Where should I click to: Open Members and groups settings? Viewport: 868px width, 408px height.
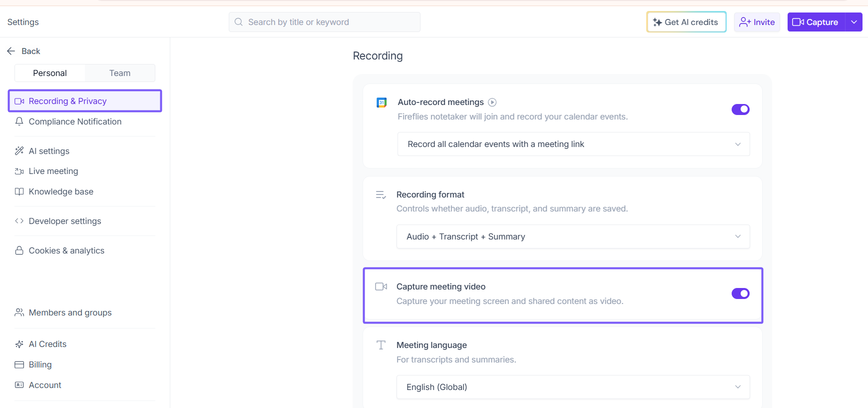coord(70,312)
